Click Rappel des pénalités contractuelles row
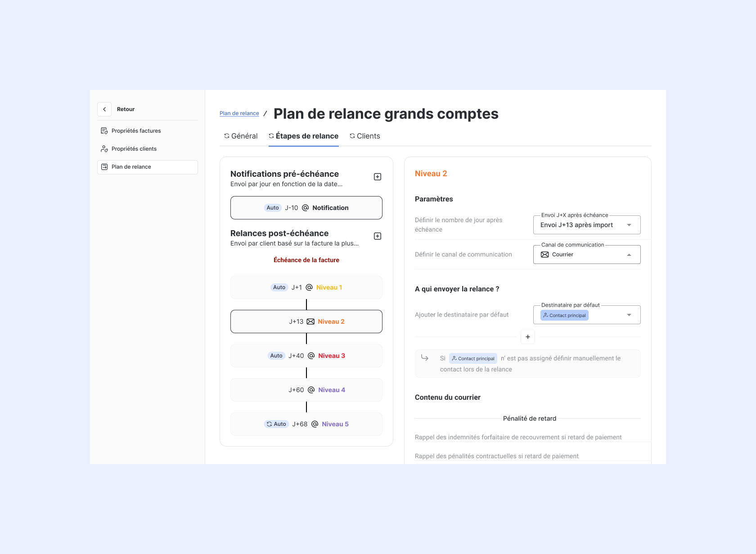Screen dimensions: 756x554 pyautogui.click(x=533, y=456)
